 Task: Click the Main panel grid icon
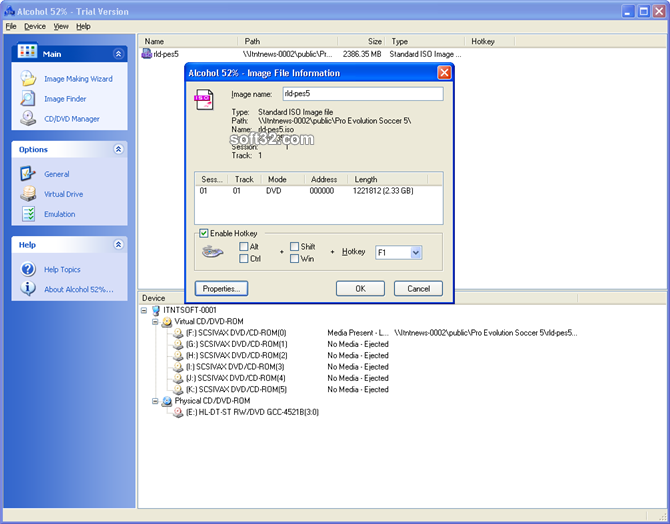click(27, 50)
